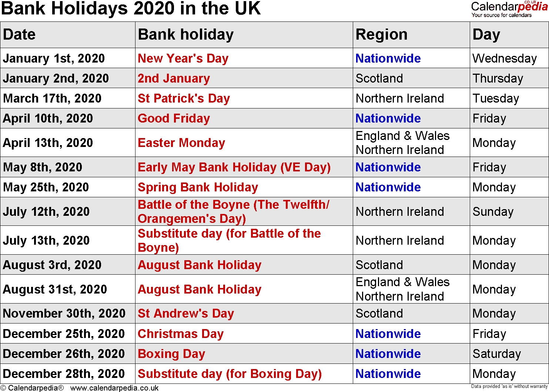The height and width of the screenshot is (392, 549).
Task: Click Easter Monday in the Bank holiday column
Action: coord(181,143)
